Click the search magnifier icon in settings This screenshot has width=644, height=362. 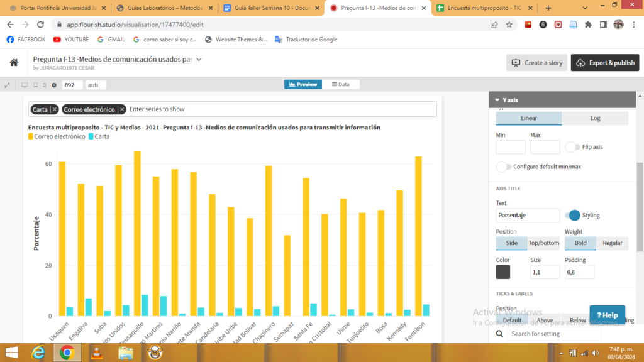click(499, 334)
